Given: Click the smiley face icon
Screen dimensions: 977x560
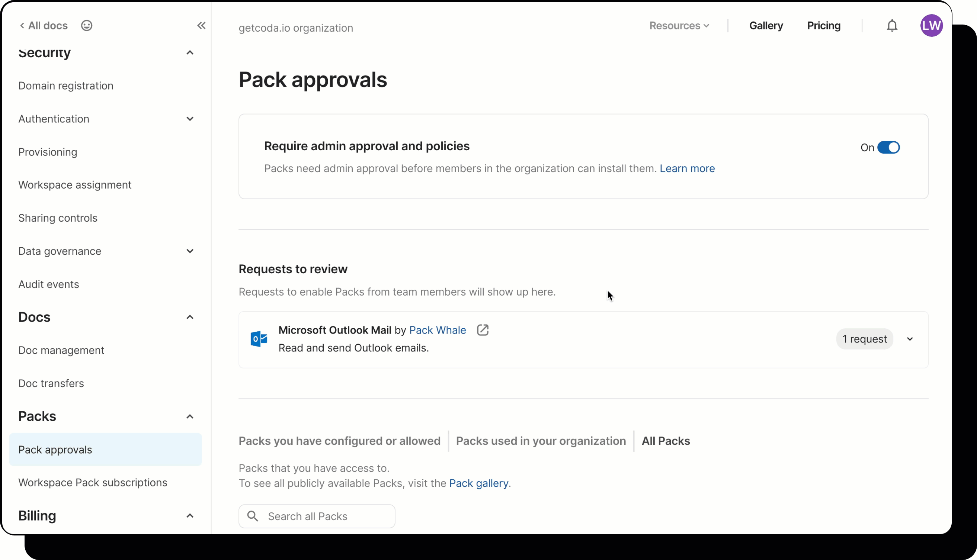Looking at the screenshot, I should pos(87,26).
